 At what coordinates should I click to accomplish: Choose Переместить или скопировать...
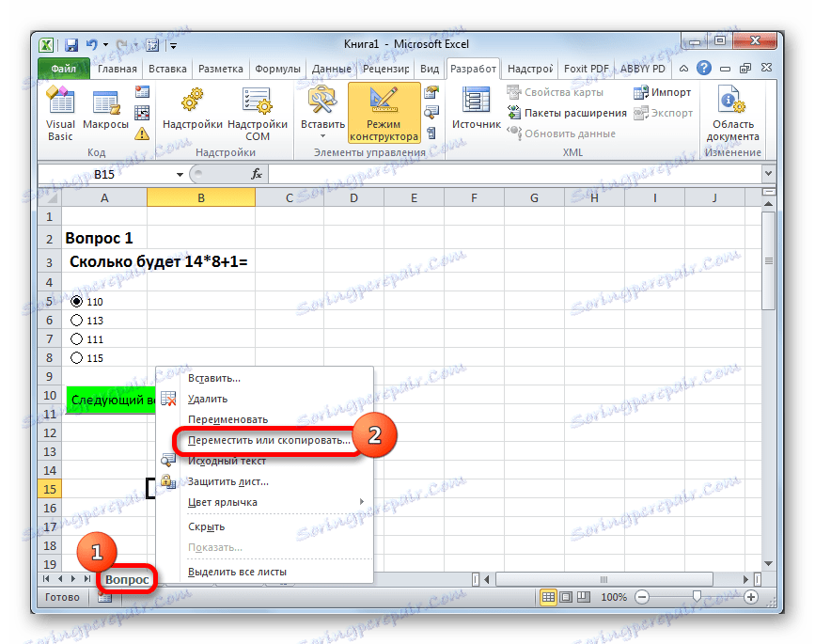pyautogui.click(x=265, y=440)
